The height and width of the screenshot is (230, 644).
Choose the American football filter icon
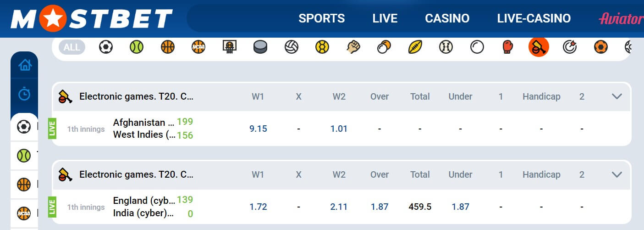[x=415, y=47]
